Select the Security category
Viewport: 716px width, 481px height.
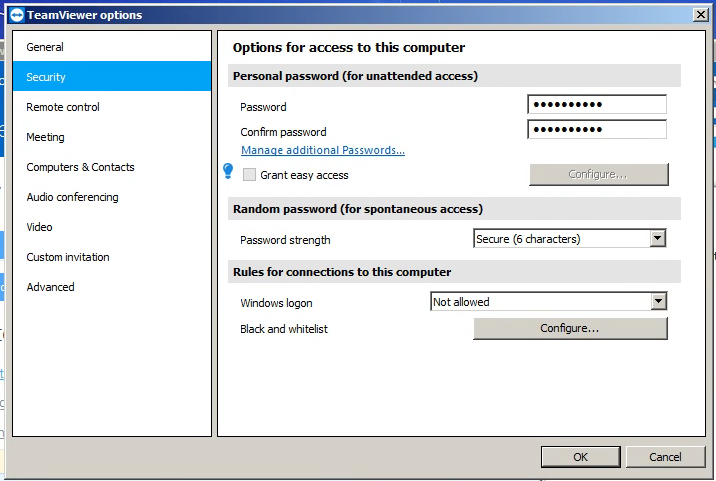tap(46, 77)
